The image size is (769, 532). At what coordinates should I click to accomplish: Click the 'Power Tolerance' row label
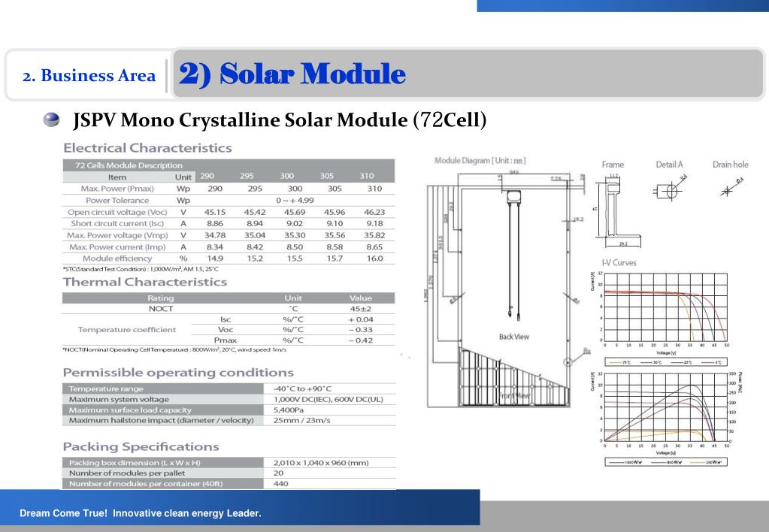(x=117, y=201)
